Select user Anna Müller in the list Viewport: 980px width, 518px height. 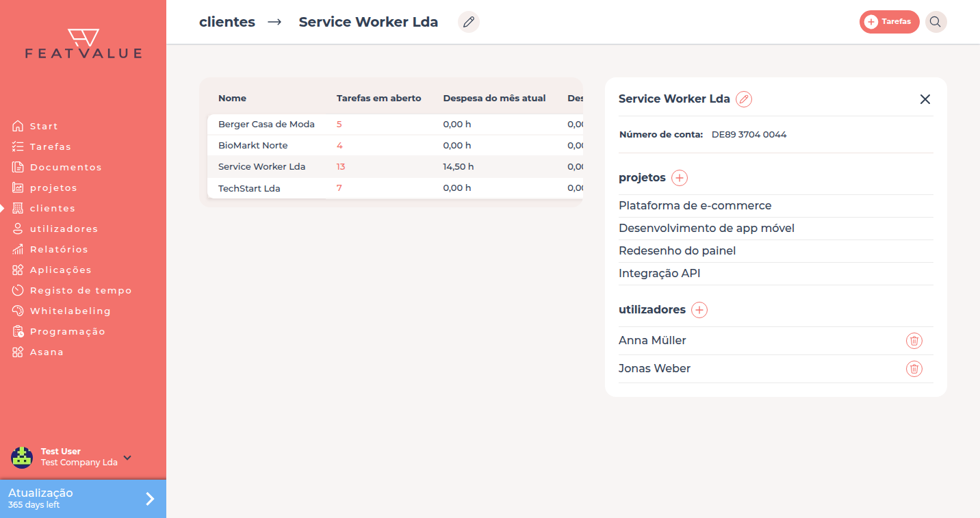(x=652, y=341)
